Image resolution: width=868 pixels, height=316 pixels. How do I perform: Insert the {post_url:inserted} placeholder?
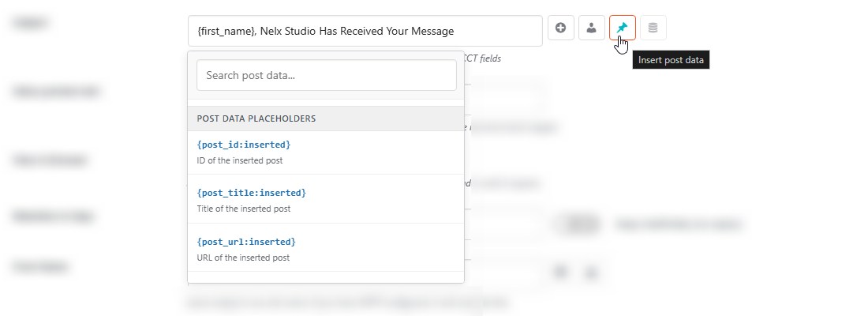(246, 242)
